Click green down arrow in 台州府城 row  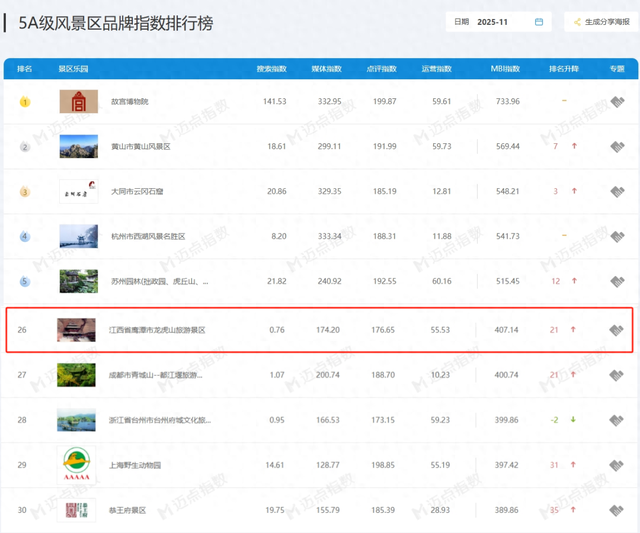click(573, 419)
